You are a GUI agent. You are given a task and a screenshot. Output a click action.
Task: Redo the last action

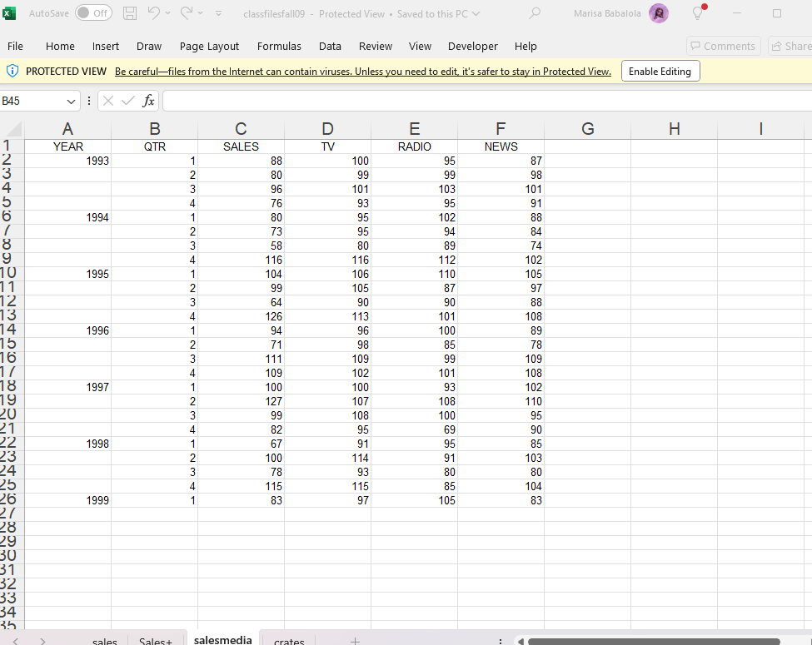point(188,12)
